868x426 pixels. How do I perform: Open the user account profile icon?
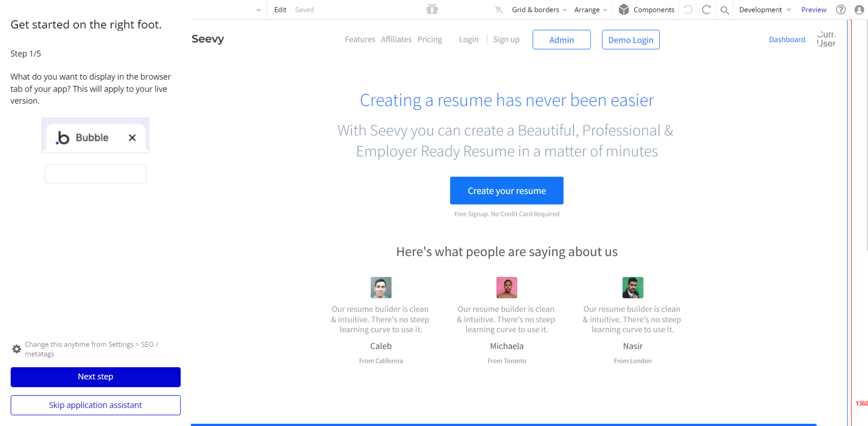tap(859, 10)
